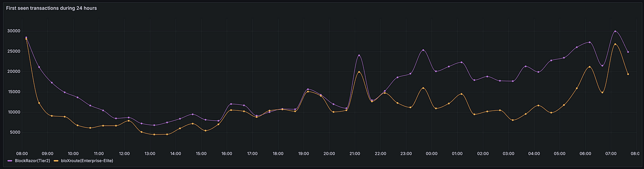Screen dimensions: 644x169
Task: Select purple data point peak just after 06:00
Action: click(x=590, y=42)
